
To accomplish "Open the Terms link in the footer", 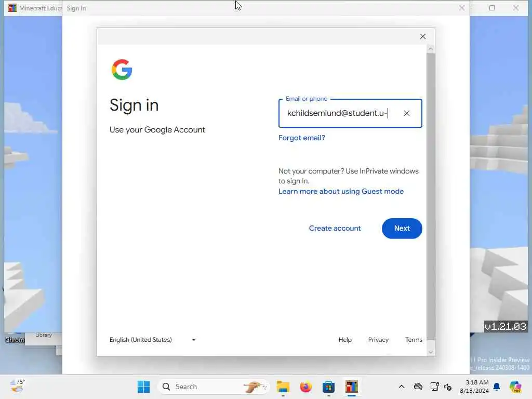I will (414, 340).
